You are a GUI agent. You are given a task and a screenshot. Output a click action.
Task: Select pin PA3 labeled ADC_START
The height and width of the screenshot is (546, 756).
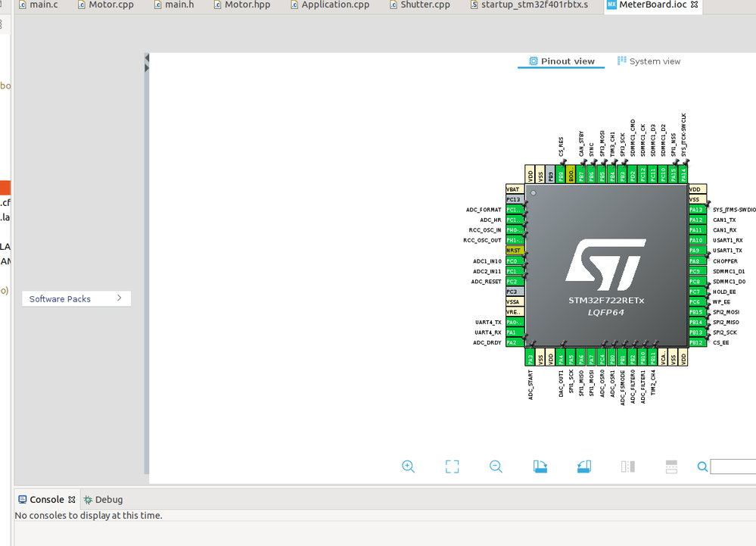pyautogui.click(x=530, y=357)
